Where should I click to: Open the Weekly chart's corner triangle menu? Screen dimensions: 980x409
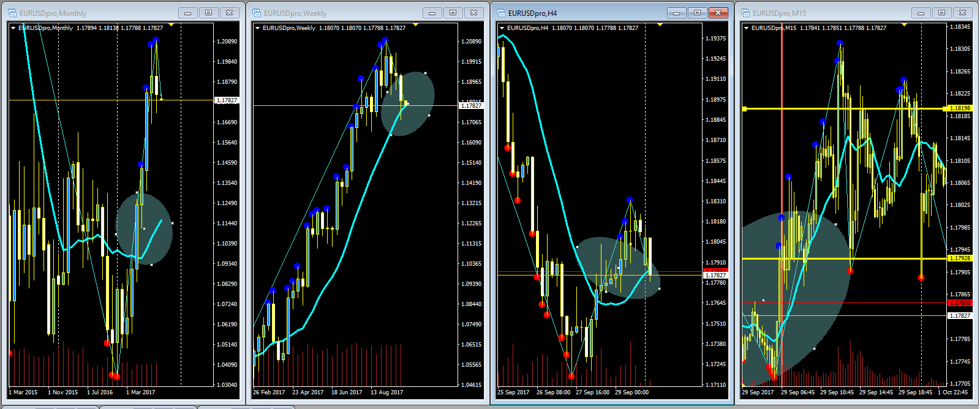pyautogui.click(x=257, y=28)
